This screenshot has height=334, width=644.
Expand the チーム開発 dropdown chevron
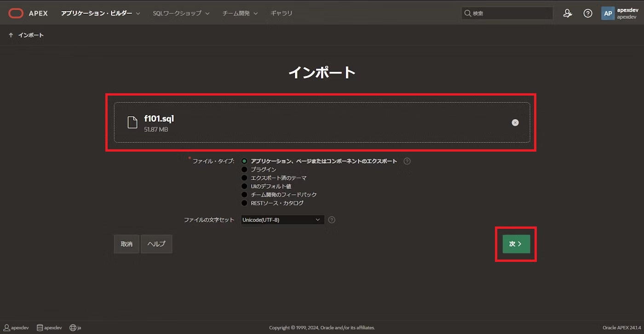pyautogui.click(x=256, y=14)
